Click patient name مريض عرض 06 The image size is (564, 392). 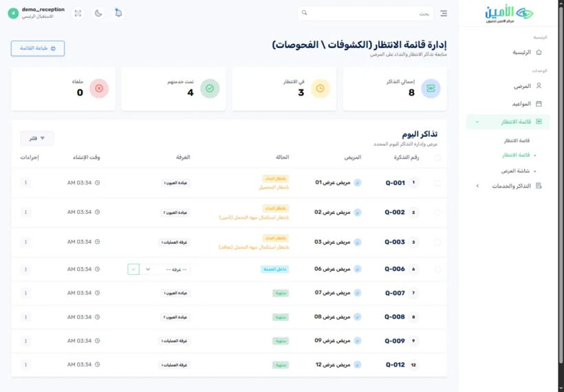coord(332,269)
